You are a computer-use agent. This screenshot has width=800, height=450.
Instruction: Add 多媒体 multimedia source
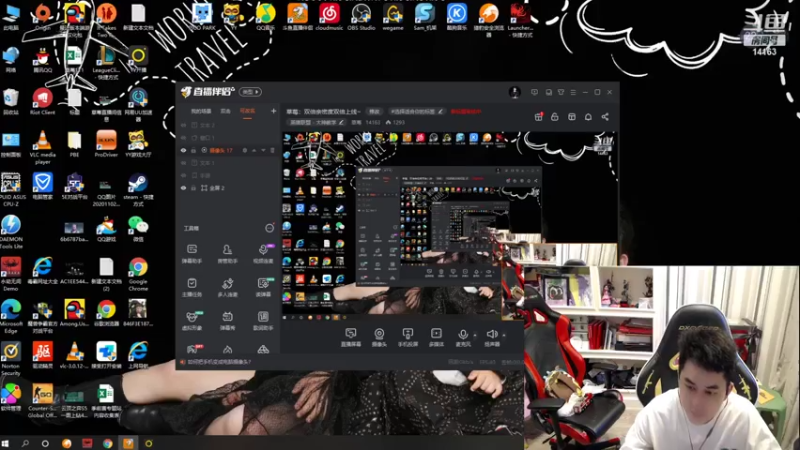point(436,338)
